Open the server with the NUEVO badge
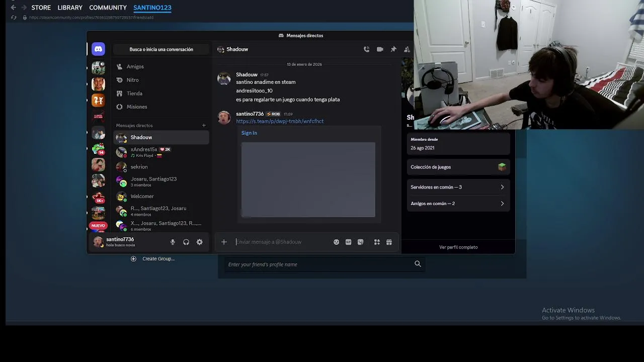Screen dimensions: 644x362 pyautogui.click(x=98, y=226)
